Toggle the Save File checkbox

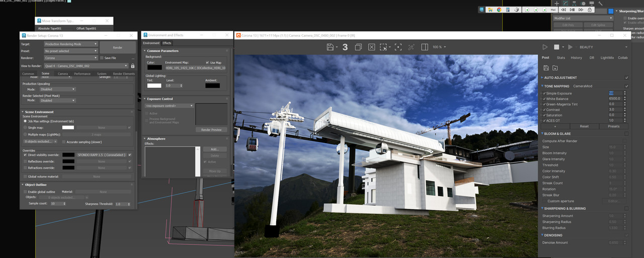click(x=102, y=58)
